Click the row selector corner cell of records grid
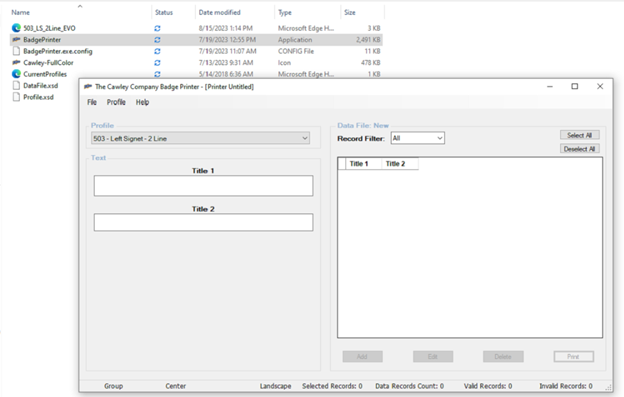 point(342,164)
